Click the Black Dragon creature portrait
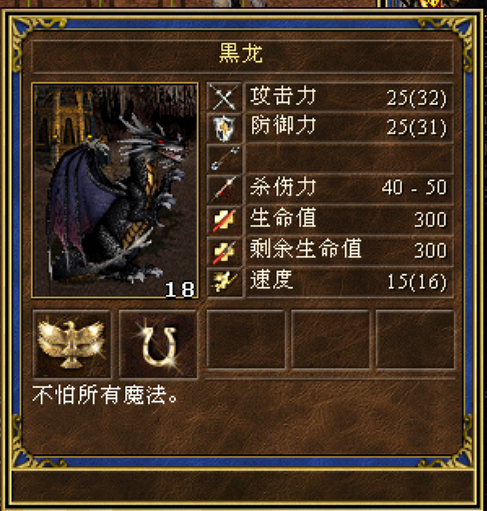 (x=115, y=190)
